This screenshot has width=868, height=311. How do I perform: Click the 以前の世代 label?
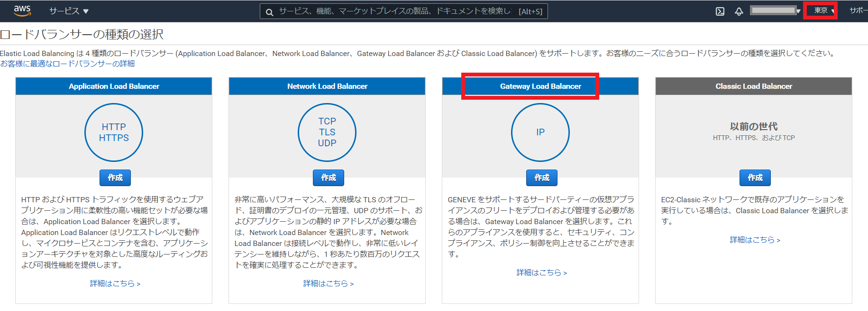click(754, 126)
